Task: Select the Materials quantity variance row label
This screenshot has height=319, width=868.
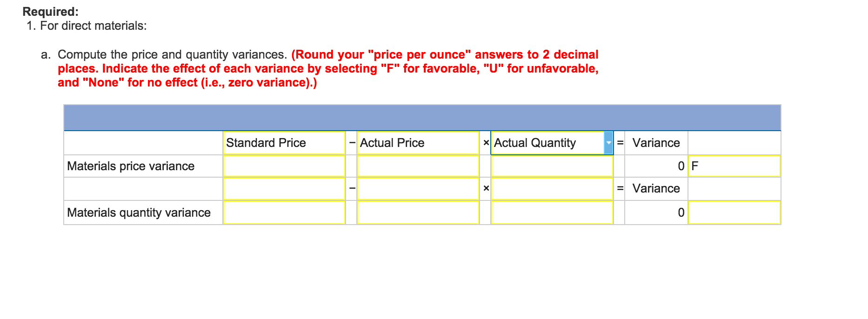Action: tap(139, 213)
